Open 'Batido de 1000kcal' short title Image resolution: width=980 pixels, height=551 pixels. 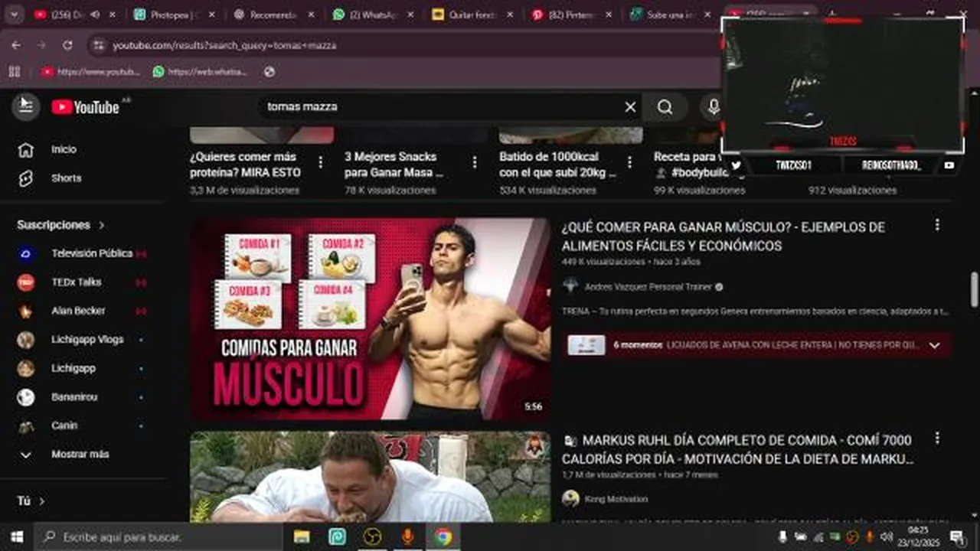[x=557, y=165]
